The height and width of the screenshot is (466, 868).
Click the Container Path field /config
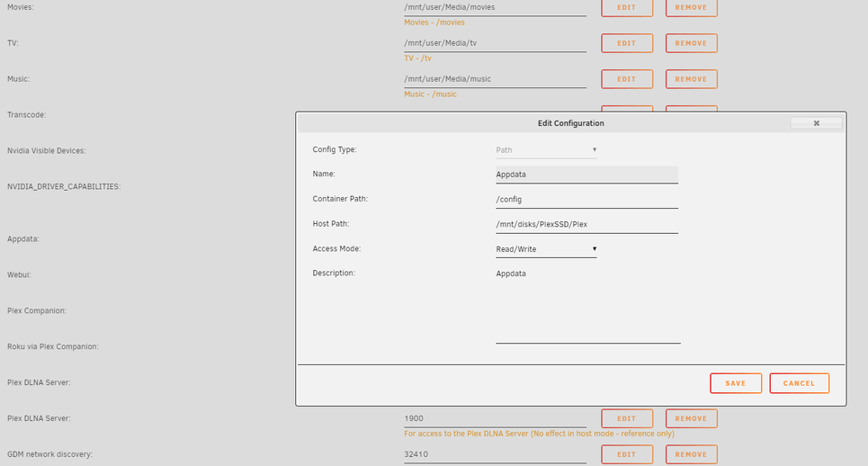point(586,199)
